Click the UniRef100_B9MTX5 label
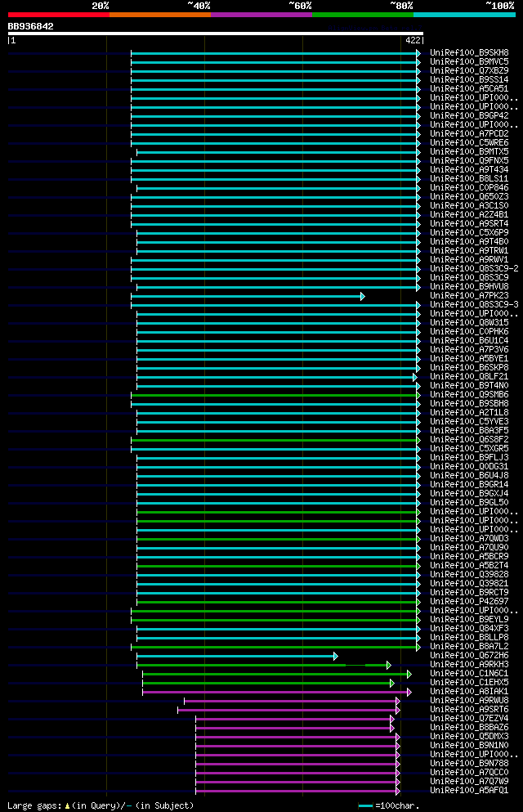This screenshot has height=812, width=523. coord(469,152)
